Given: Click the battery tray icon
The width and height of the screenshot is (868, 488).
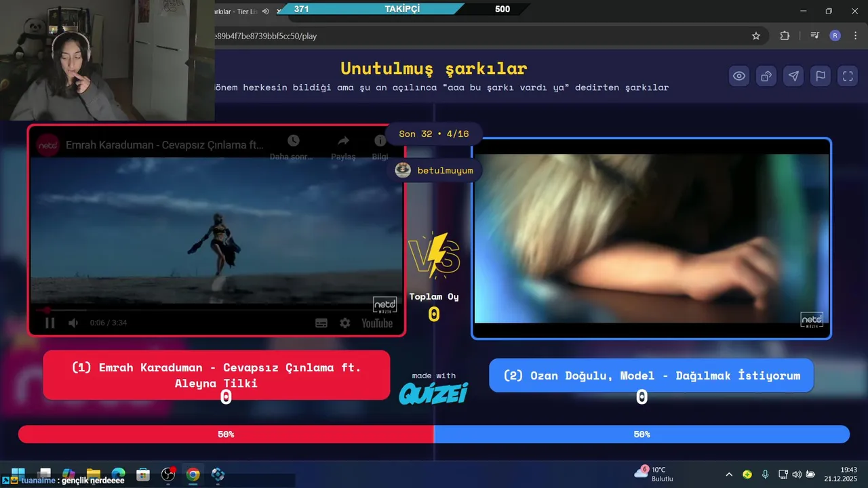Looking at the screenshot, I should pyautogui.click(x=810, y=474).
